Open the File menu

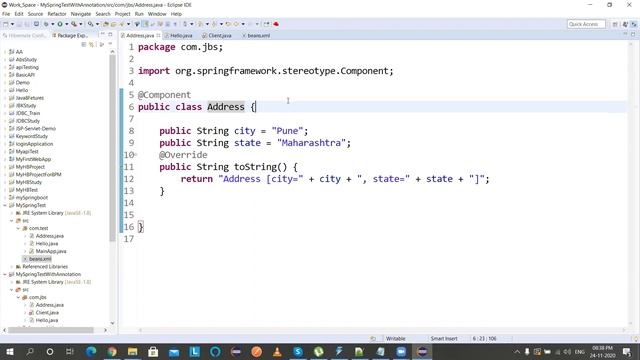[x=6, y=14]
